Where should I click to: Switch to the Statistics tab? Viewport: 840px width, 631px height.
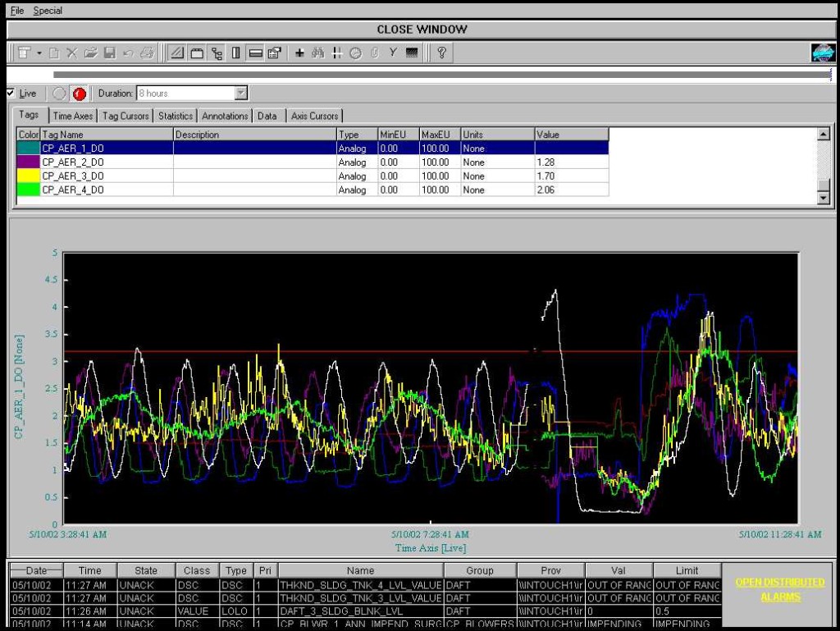tap(176, 116)
